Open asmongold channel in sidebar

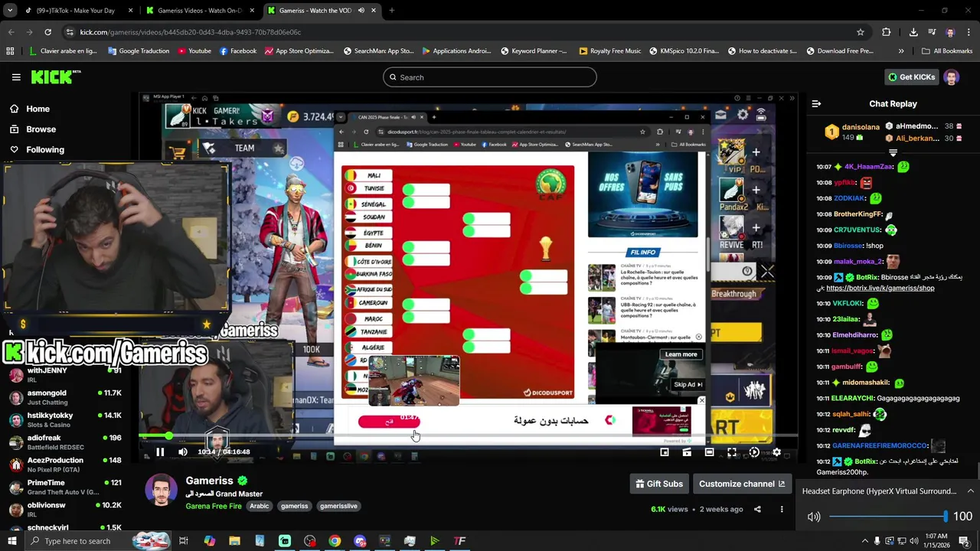[65, 397]
